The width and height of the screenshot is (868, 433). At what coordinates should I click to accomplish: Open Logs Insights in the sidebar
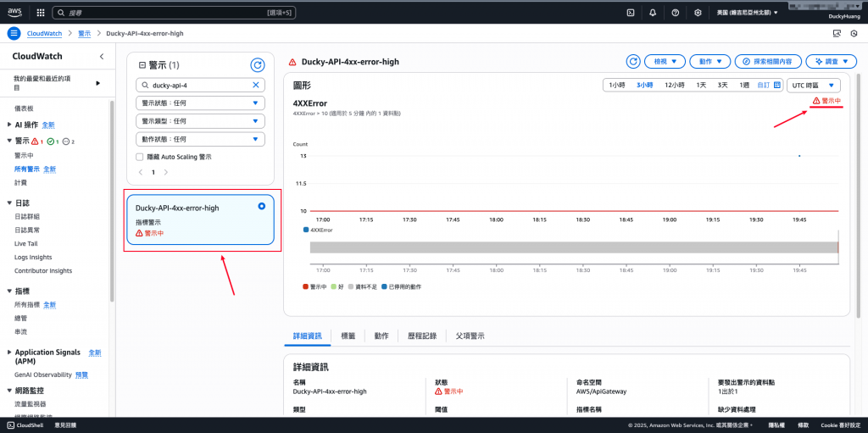point(33,258)
